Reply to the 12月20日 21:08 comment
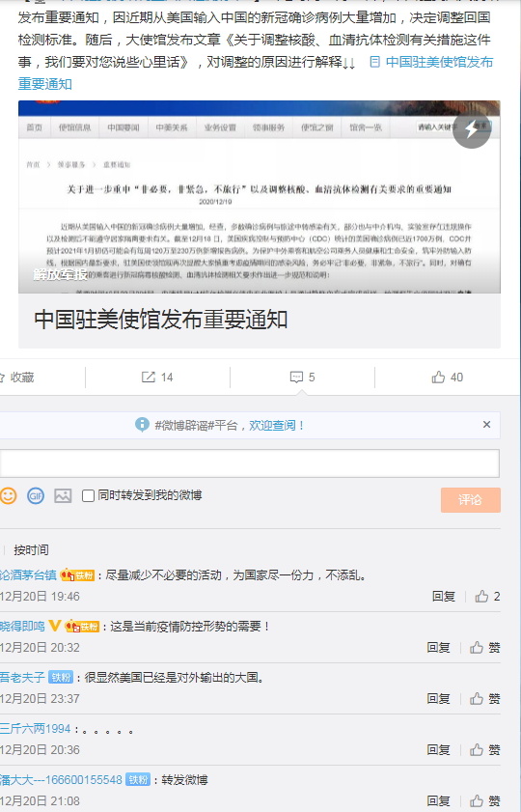The width and height of the screenshot is (521, 812). [439, 801]
